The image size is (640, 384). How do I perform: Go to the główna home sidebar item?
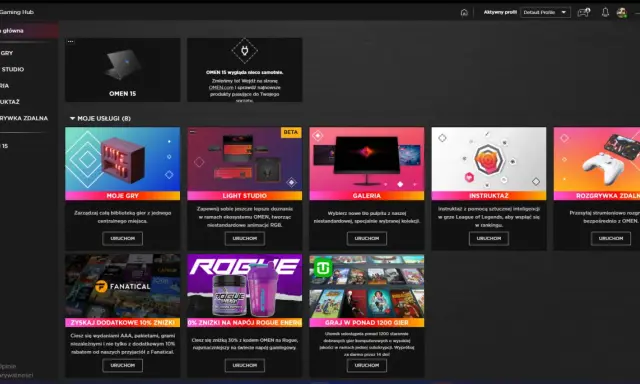point(29,31)
